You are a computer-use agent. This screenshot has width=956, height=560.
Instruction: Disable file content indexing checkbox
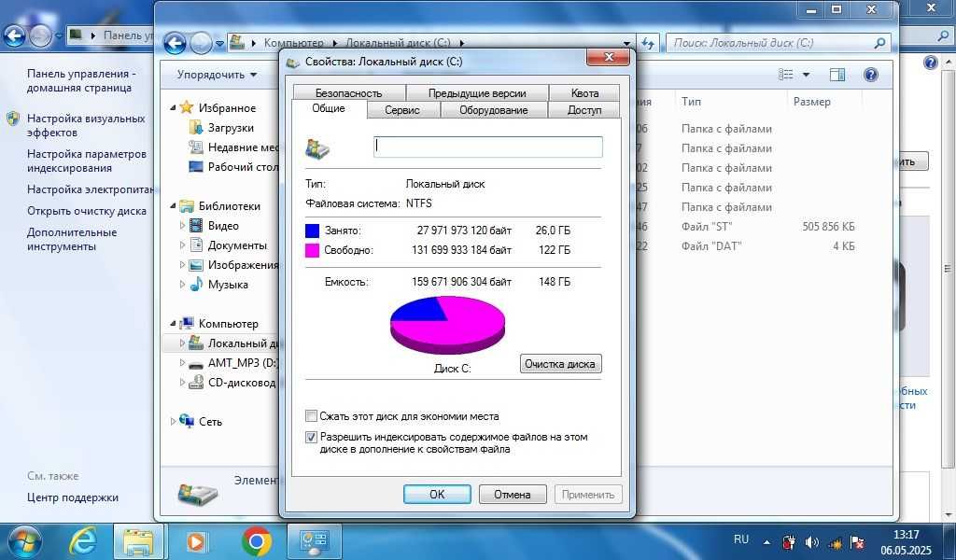tap(311, 437)
